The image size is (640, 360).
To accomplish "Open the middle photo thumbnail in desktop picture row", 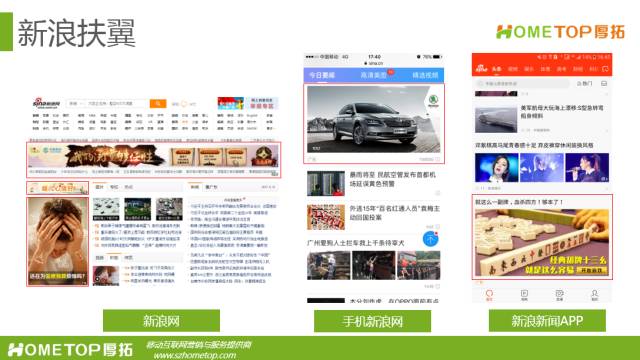I will 138,209.
